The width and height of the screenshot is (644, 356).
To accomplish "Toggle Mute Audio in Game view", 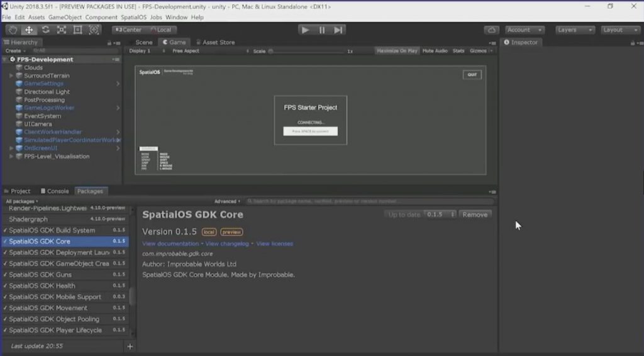I will [x=435, y=51].
